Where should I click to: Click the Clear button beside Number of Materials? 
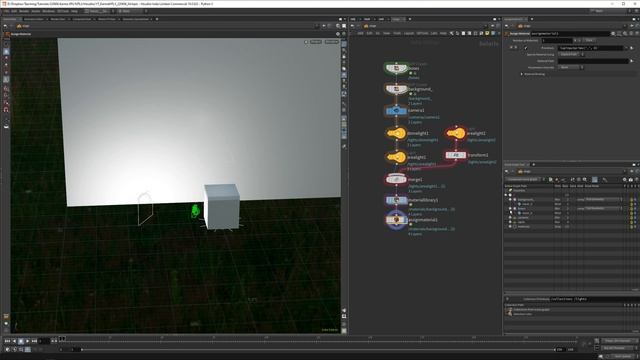pyautogui.click(x=589, y=40)
